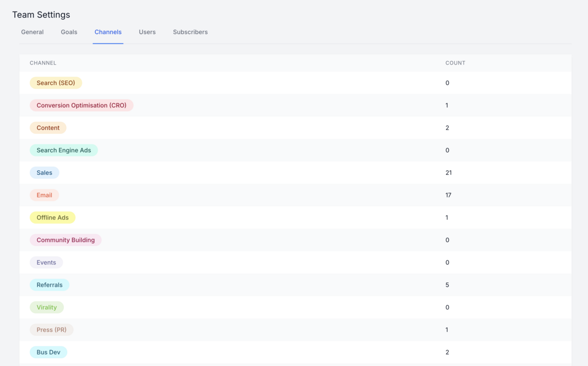Open the General settings tab
The width and height of the screenshot is (588, 366).
[32, 32]
